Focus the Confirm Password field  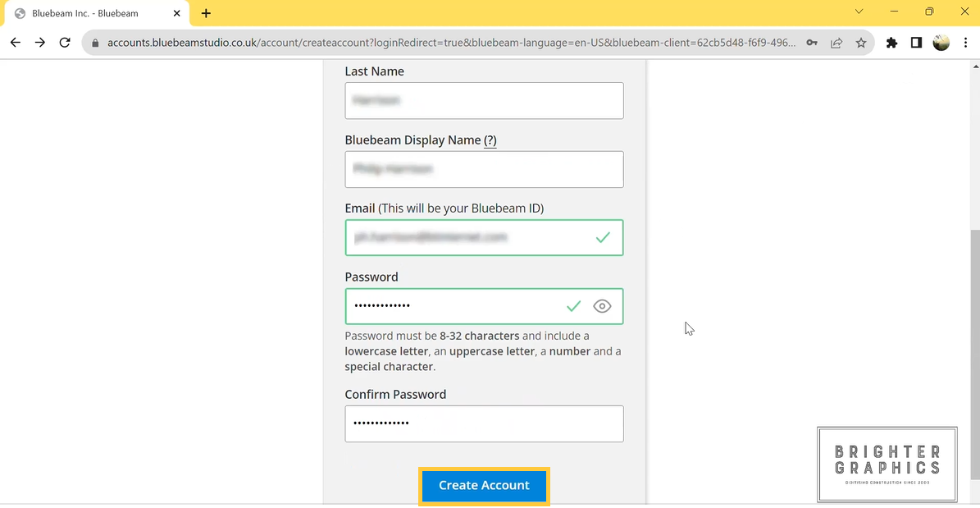tap(484, 423)
